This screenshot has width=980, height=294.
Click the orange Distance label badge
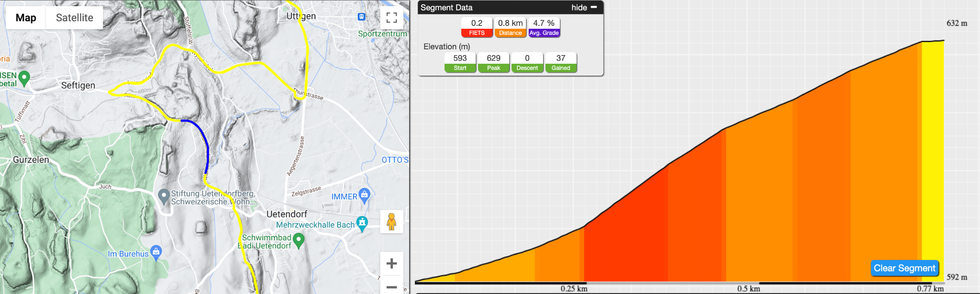click(x=511, y=33)
